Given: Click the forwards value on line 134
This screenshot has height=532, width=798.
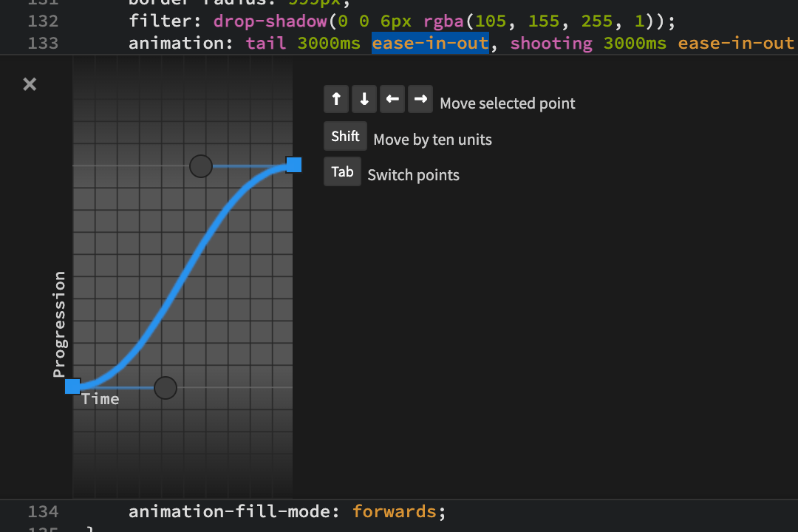Looking at the screenshot, I should (395, 511).
